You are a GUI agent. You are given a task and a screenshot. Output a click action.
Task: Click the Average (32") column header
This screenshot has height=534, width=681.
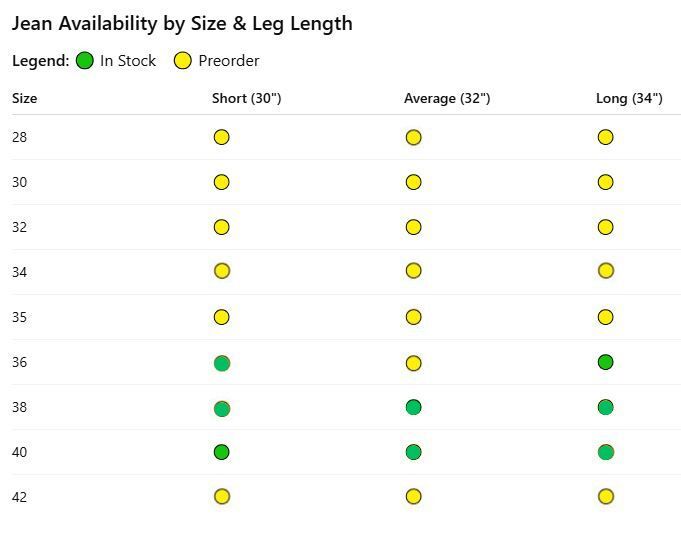(447, 99)
